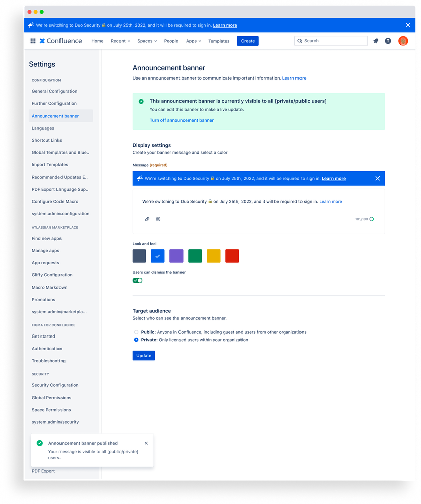The width and height of the screenshot is (421, 504).
Task: Open the Apps dropdown
Action: pyautogui.click(x=193, y=41)
